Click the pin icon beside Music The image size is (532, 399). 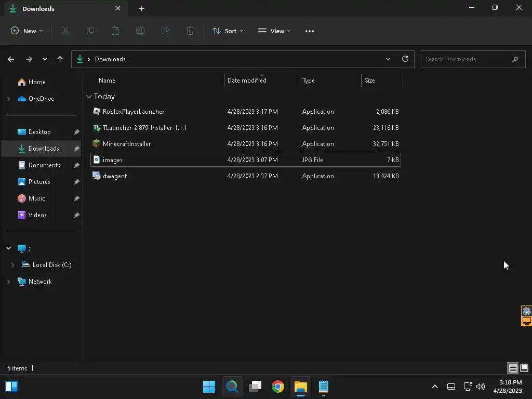pos(77,198)
